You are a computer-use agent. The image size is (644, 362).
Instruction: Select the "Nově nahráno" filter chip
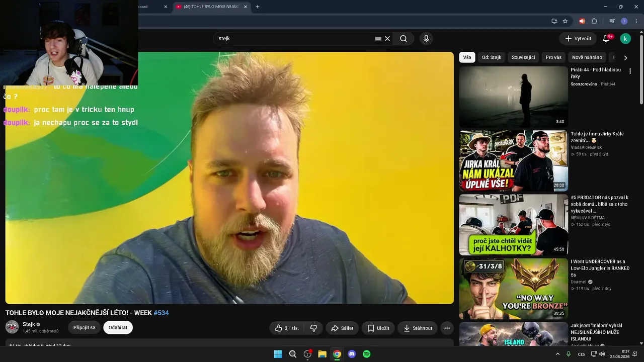[587, 57]
